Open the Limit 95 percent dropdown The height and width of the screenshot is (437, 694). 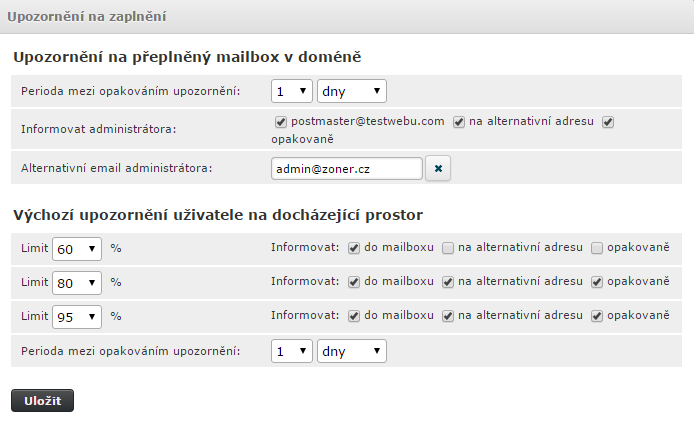[77, 317]
